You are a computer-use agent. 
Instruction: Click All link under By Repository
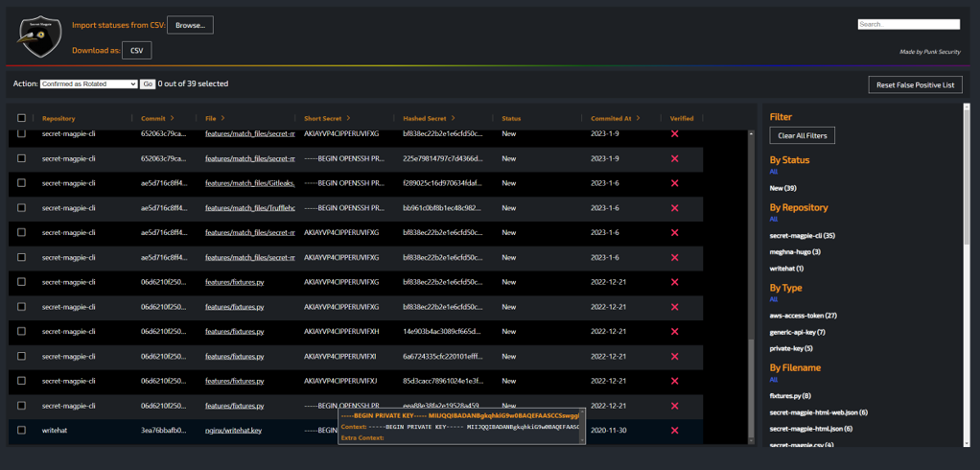pyautogui.click(x=774, y=219)
